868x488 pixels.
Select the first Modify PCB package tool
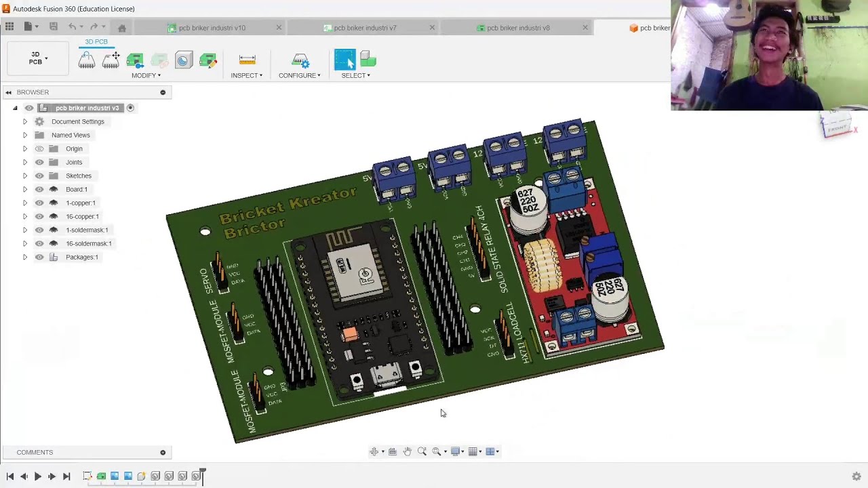pyautogui.click(x=87, y=60)
